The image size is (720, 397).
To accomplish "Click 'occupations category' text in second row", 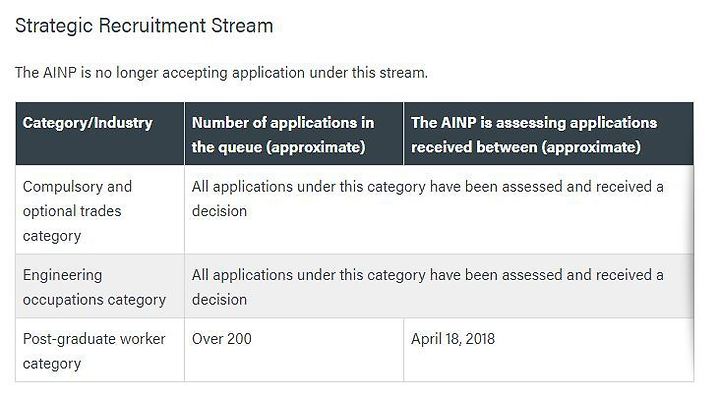I will pos(94,300).
